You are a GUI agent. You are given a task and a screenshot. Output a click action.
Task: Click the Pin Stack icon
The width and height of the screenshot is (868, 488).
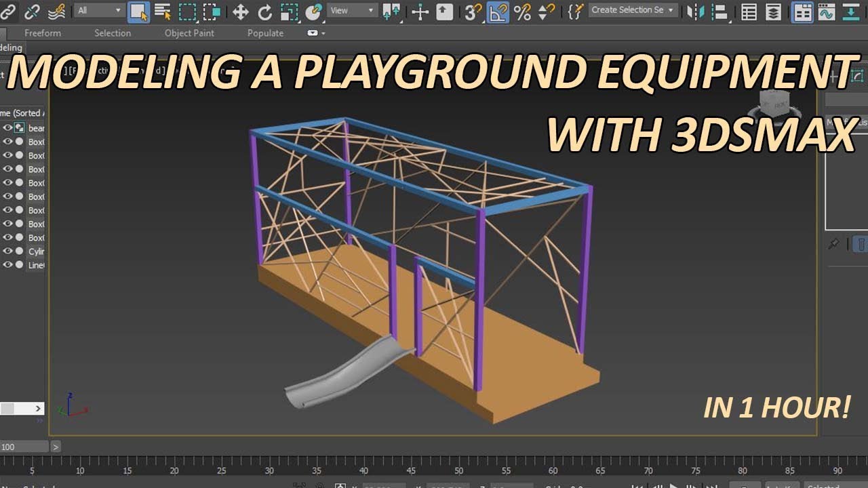834,244
